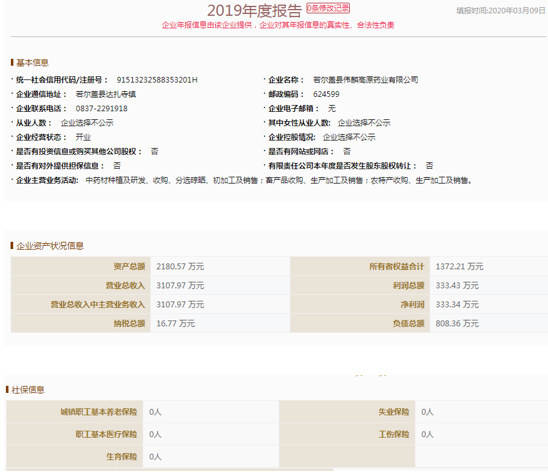
Task: Select the 企业主营业务活动 description text
Action: 279,181
